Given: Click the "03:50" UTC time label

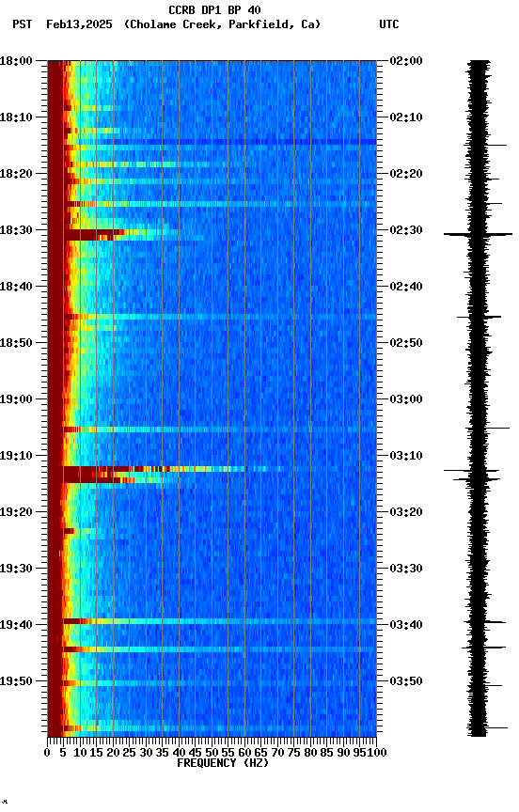Looking at the screenshot, I should click(x=406, y=681).
